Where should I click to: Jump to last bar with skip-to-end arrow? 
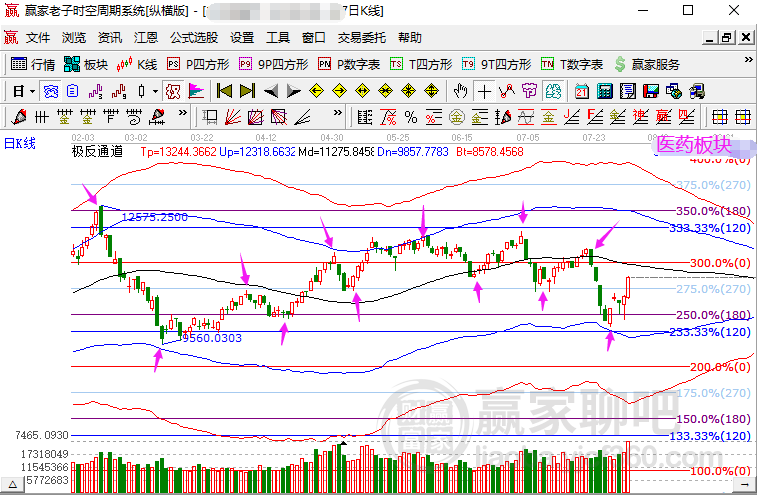click(246, 90)
